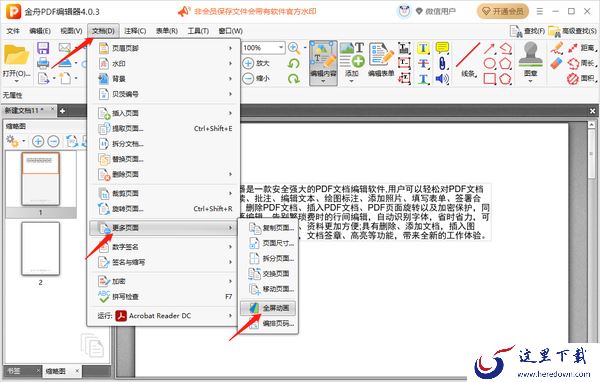Click the blue speaker sound icon
This screenshot has height=382, width=600.
(x=442, y=79)
